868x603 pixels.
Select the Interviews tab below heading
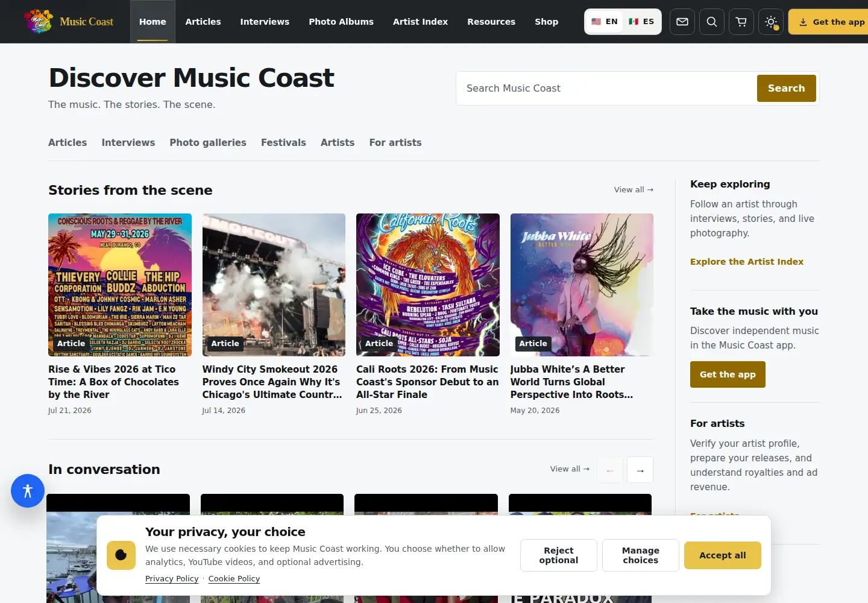128,143
